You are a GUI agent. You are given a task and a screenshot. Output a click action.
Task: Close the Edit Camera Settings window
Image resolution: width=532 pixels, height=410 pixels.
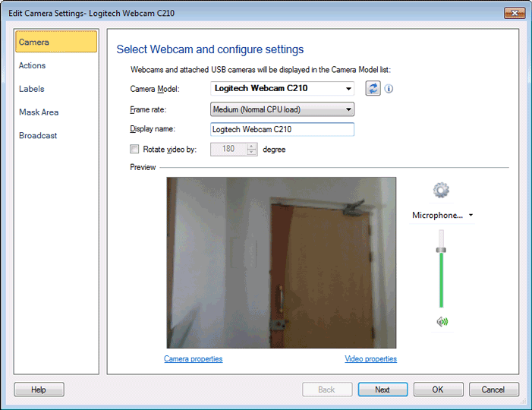pos(515,13)
